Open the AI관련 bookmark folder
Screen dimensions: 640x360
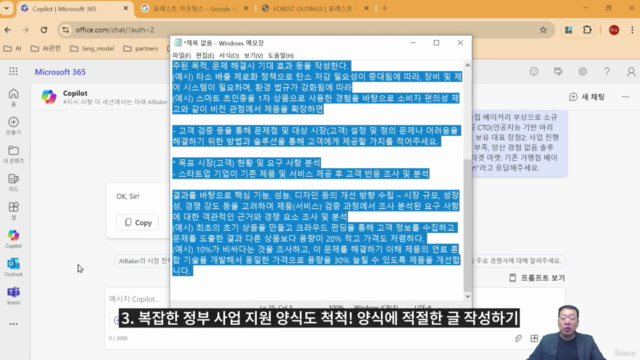tap(46, 48)
